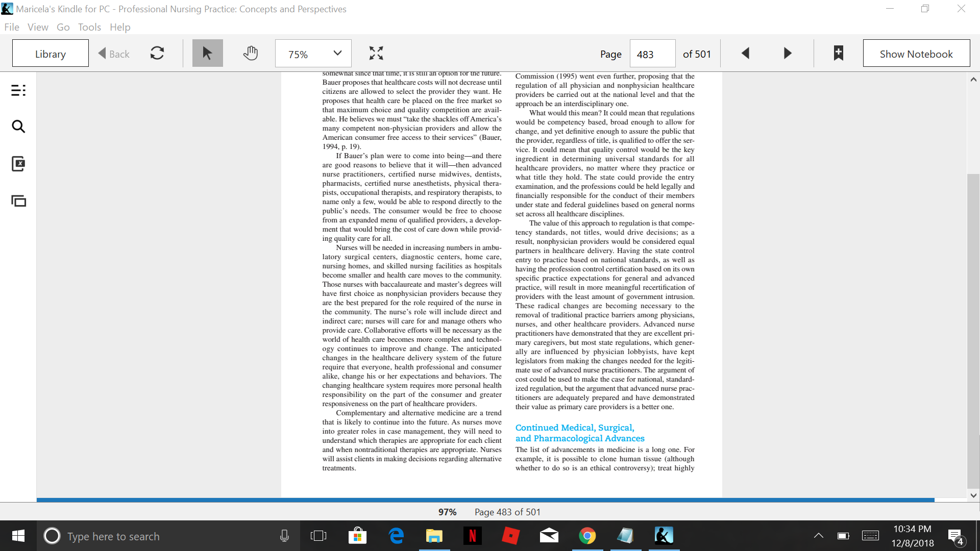
Task: Click 'of 501' page total text
Action: (697, 54)
